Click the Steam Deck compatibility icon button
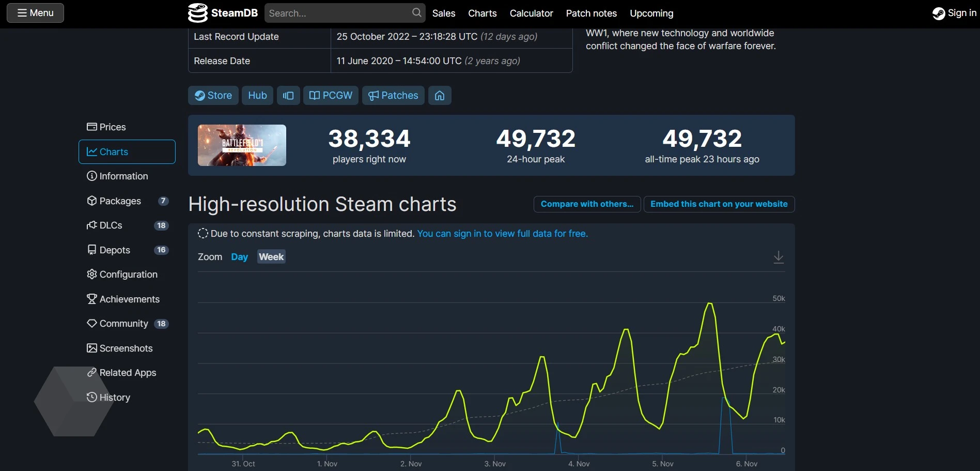Screen dimensions: 980x471 click(x=288, y=96)
